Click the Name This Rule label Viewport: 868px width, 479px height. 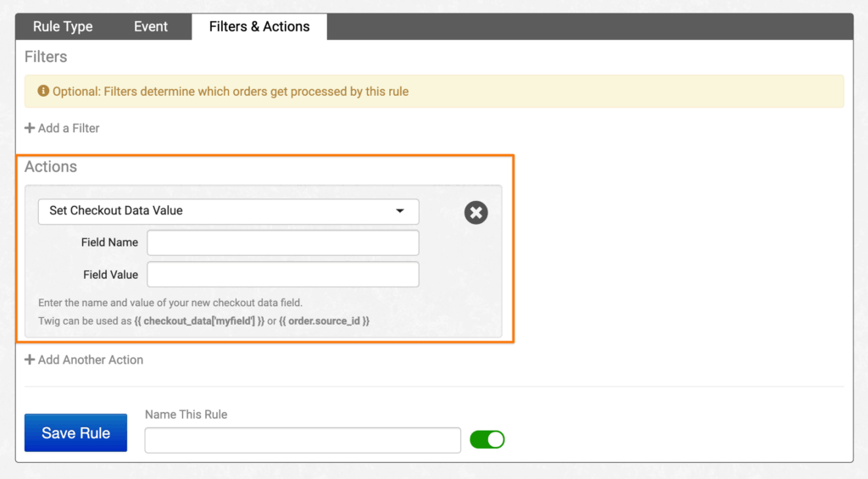[186, 415]
